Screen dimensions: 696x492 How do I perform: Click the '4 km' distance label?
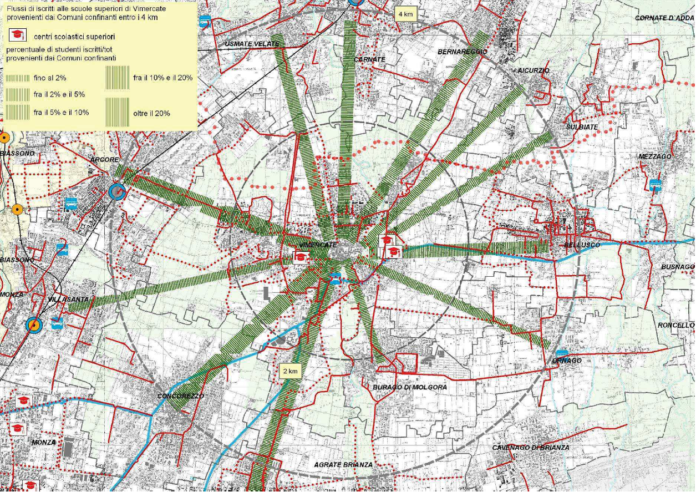405,15
